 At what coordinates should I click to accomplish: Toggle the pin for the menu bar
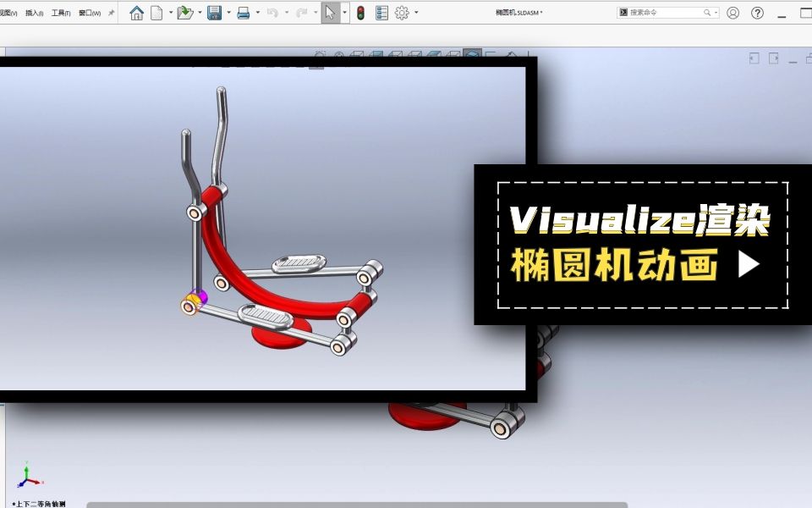point(111,12)
